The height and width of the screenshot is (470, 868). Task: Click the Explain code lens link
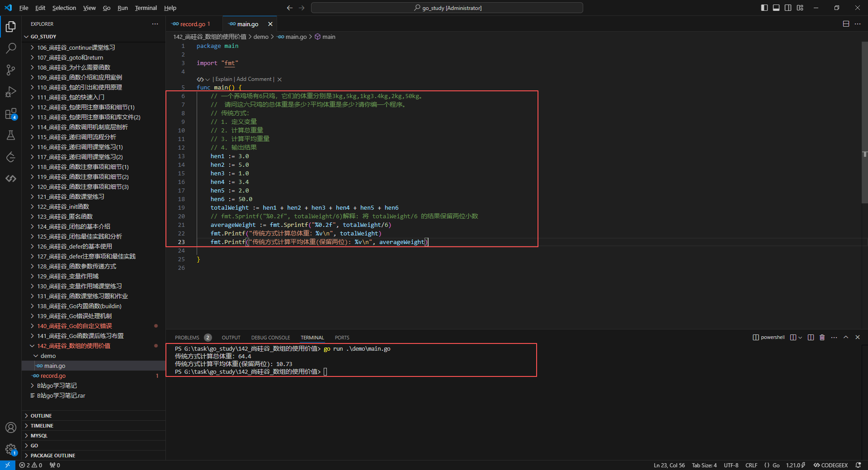[x=224, y=79]
